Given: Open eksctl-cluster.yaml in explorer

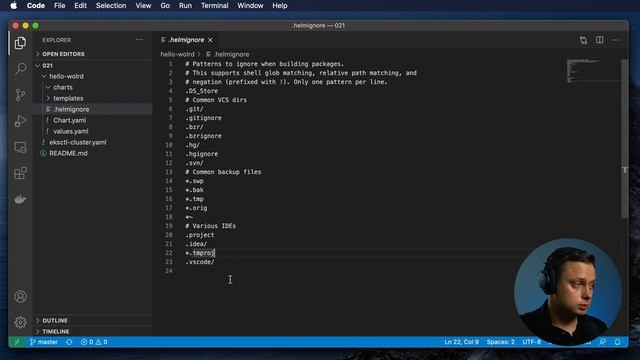Looking at the screenshot, I should pos(93,142).
